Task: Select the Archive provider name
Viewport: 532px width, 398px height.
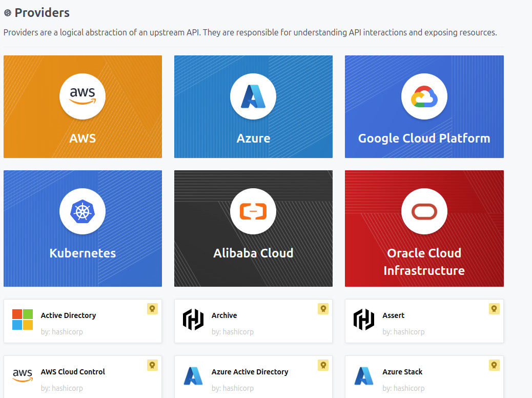Action: pyautogui.click(x=224, y=315)
